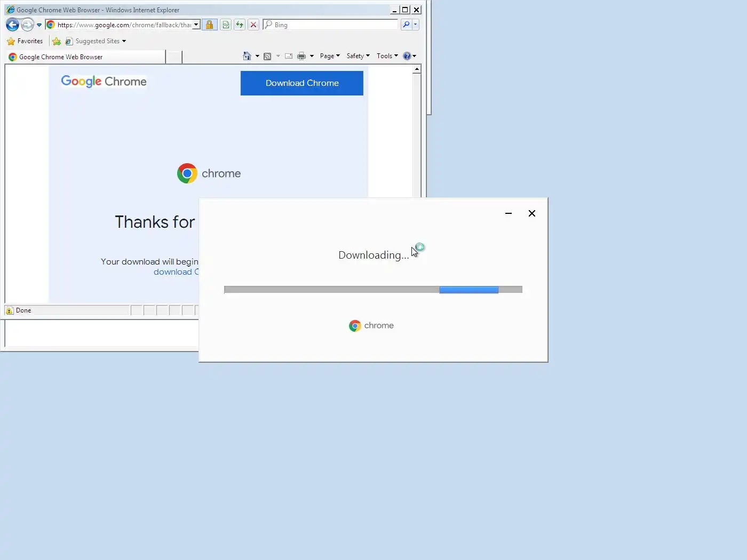Click the Compatibility View broken-page icon
The height and width of the screenshot is (560, 747).
[226, 25]
